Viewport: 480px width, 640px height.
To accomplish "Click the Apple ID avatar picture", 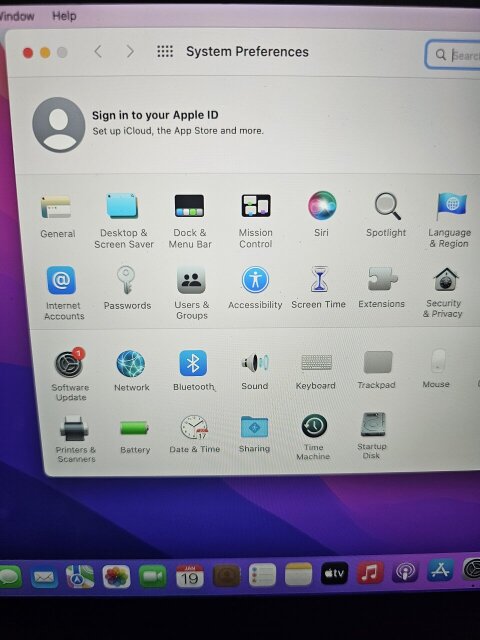I will 58,124.
